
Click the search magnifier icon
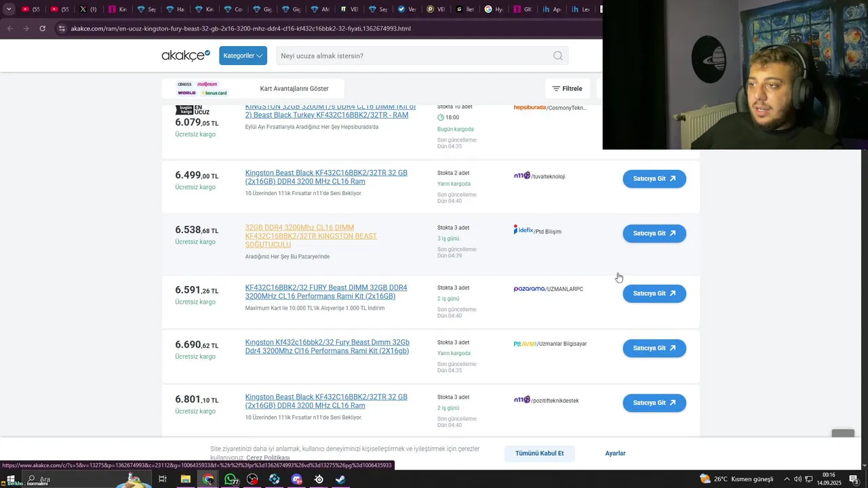[x=558, y=56]
